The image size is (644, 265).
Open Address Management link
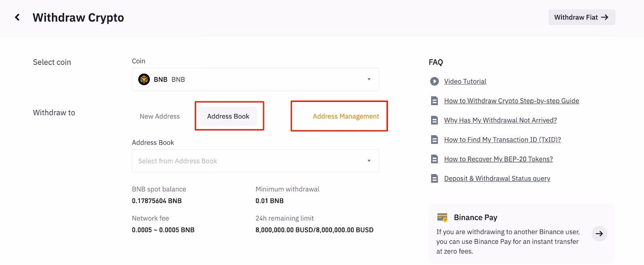click(x=346, y=116)
